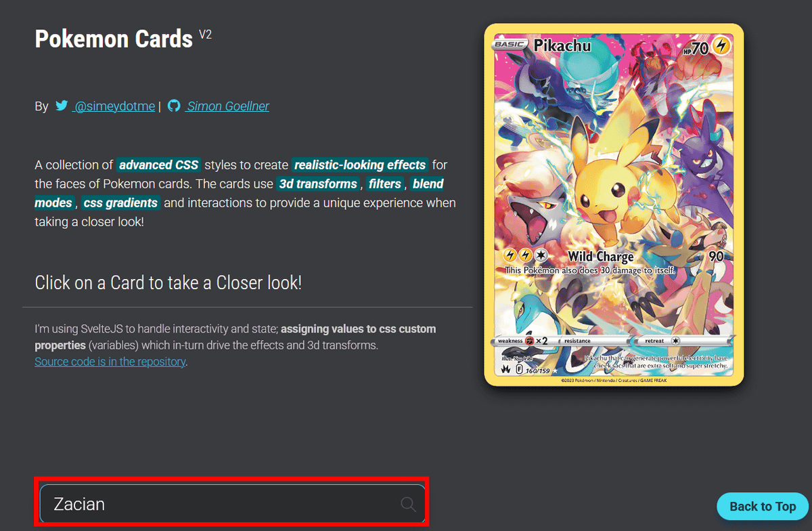Click the highlighted 3d transforms text
The width and height of the screenshot is (812, 531).
pyautogui.click(x=318, y=184)
